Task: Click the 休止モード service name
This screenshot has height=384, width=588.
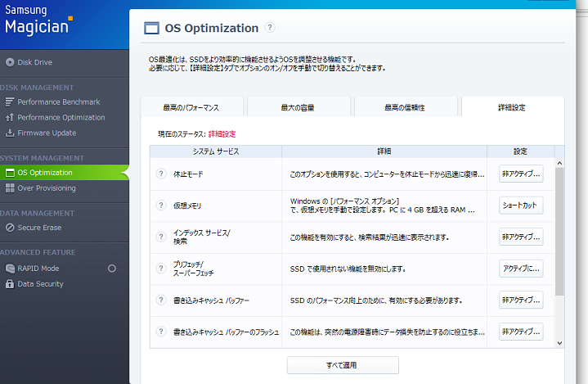Action: [188, 174]
